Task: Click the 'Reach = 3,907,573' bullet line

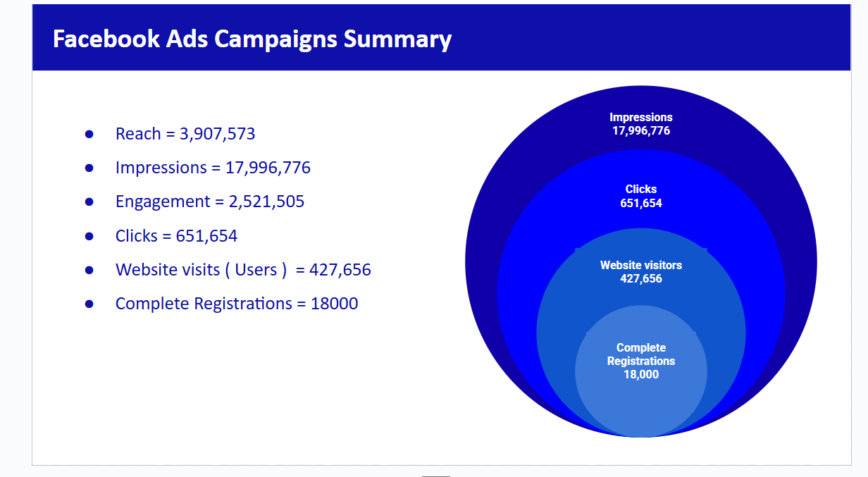Action: [185, 134]
